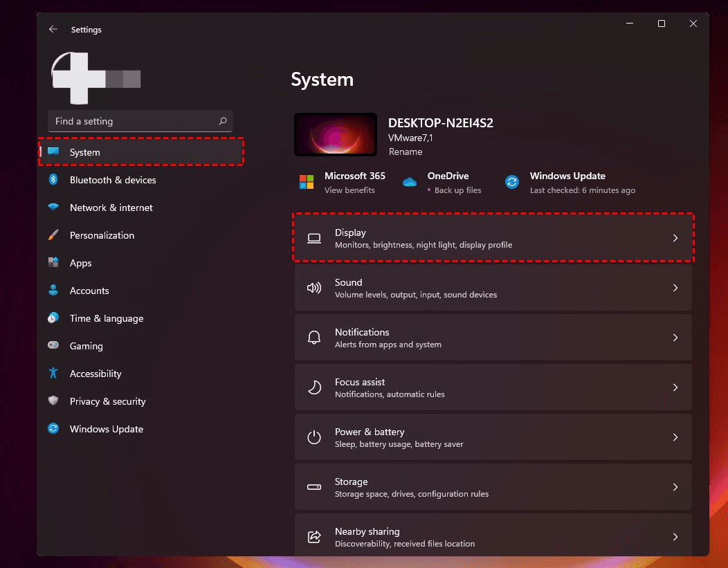The height and width of the screenshot is (568, 728).
Task: Go to Gaming settings
Action: tap(87, 346)
